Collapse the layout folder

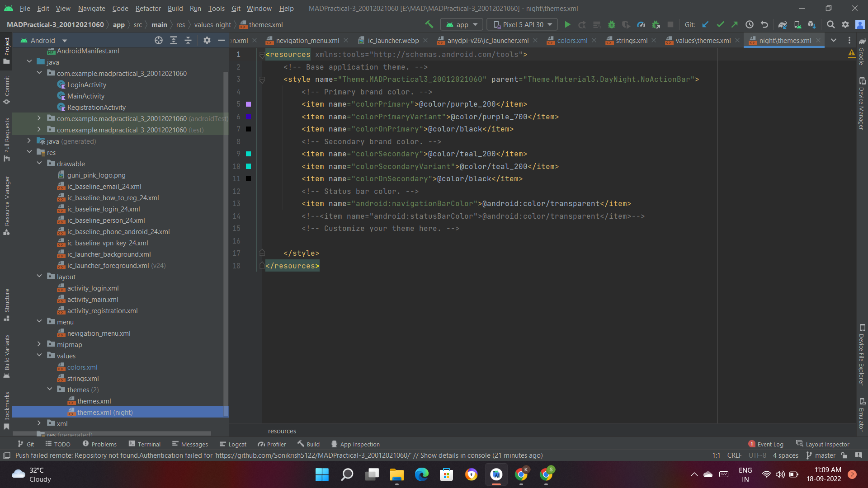[x=39, y=277]
